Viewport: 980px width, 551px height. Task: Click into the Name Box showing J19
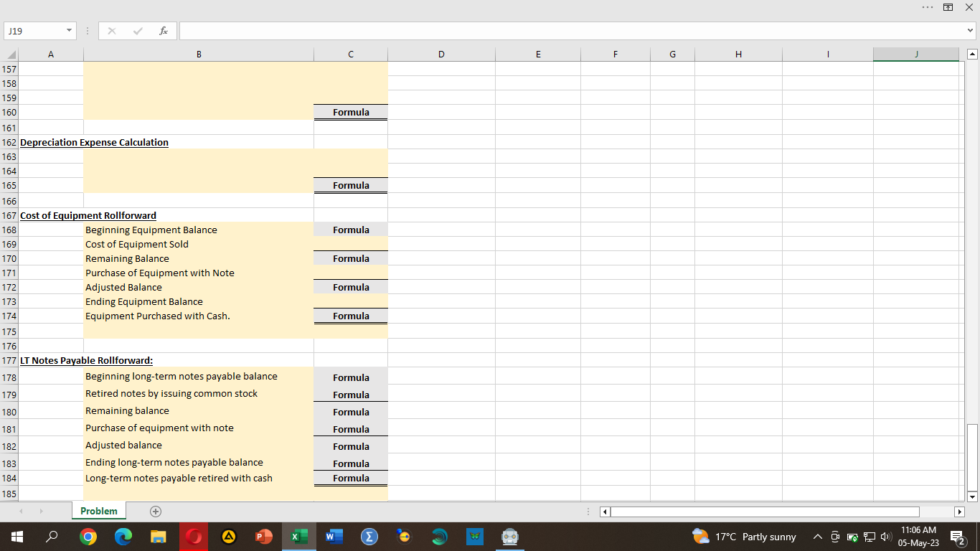coord(34,32)
